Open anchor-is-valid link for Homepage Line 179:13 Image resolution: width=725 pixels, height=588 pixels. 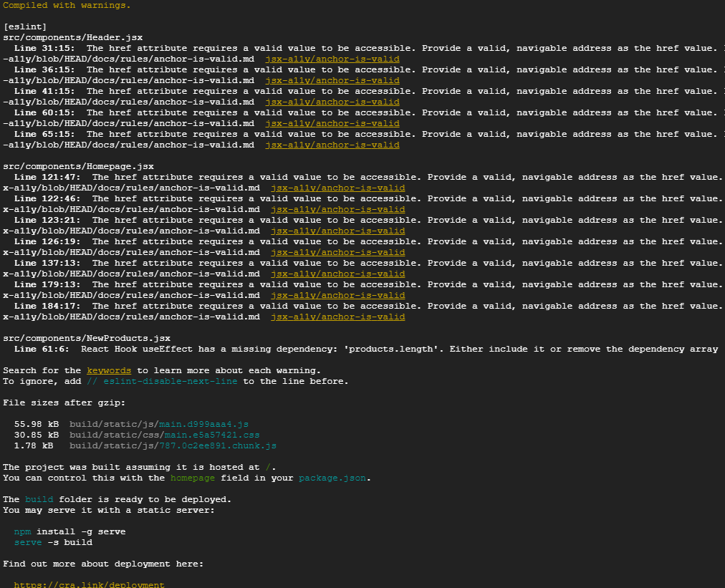[338, 295]
